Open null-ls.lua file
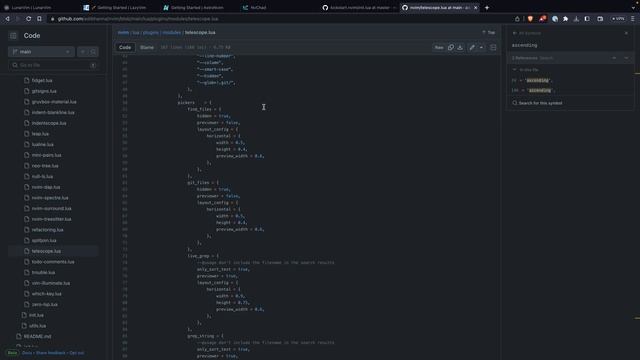640x360 pixels. [x=42, y=177]
